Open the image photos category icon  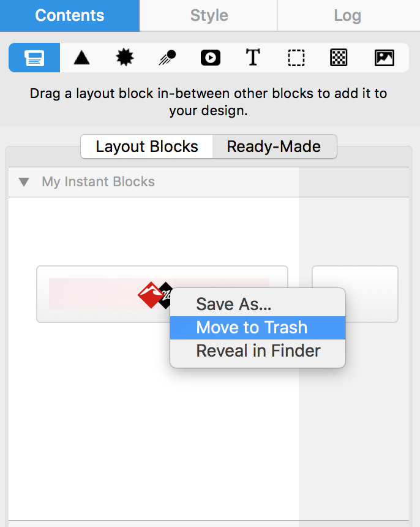click(x=384, y=58)
